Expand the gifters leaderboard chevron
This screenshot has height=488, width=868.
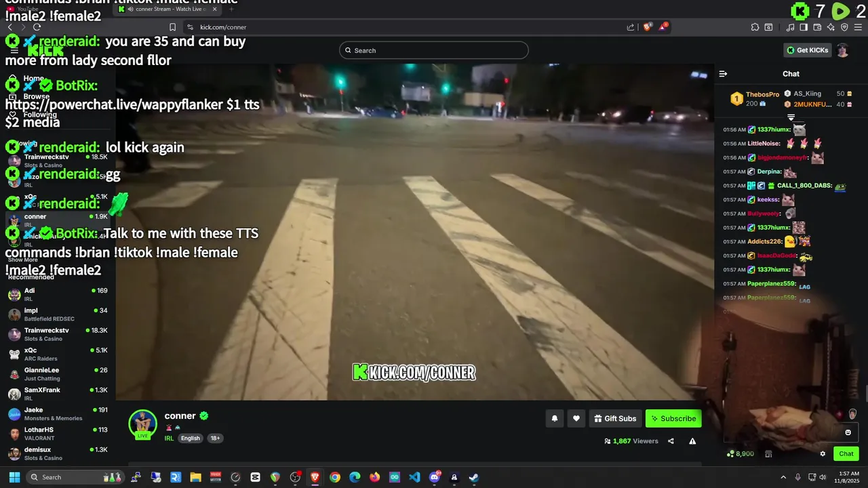point(791,117)
